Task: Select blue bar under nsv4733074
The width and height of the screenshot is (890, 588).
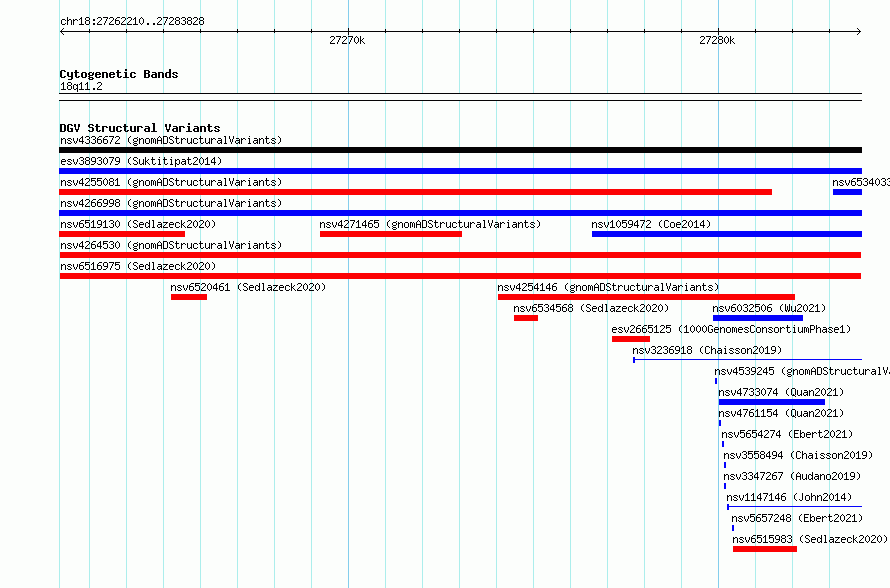Action: [772, 402]
